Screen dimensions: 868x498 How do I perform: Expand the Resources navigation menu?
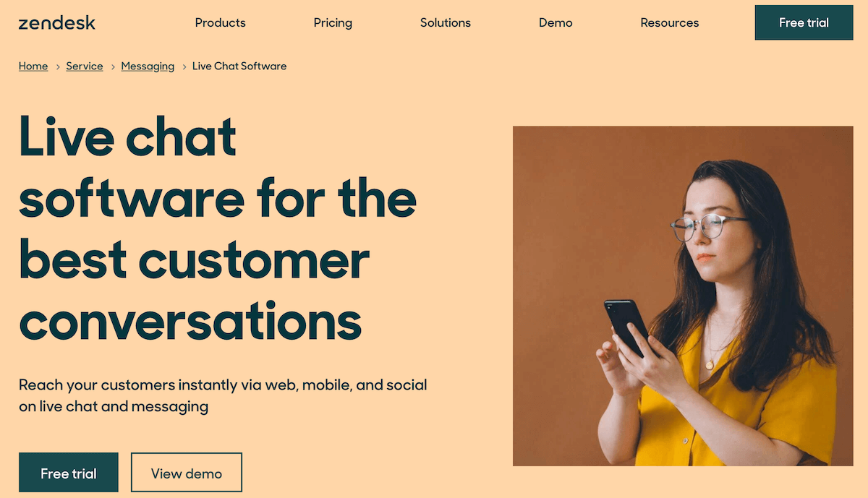coord(670,22)
